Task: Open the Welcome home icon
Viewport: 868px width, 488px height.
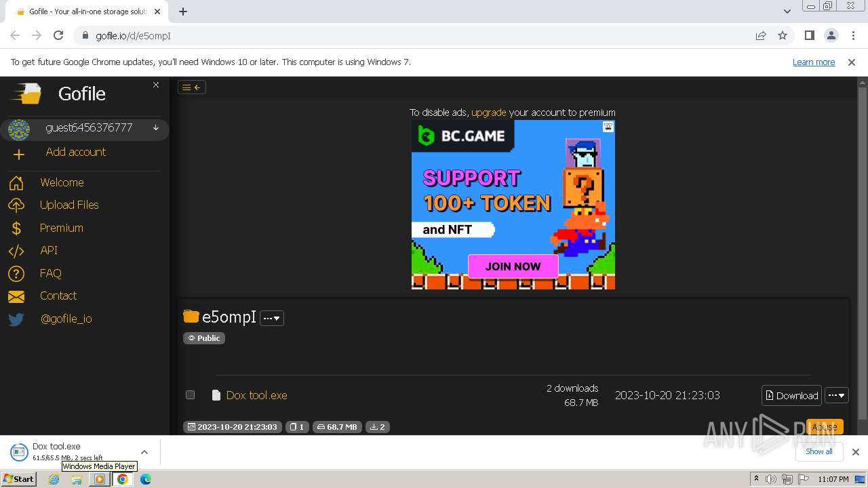Action: tap(16, 183)
